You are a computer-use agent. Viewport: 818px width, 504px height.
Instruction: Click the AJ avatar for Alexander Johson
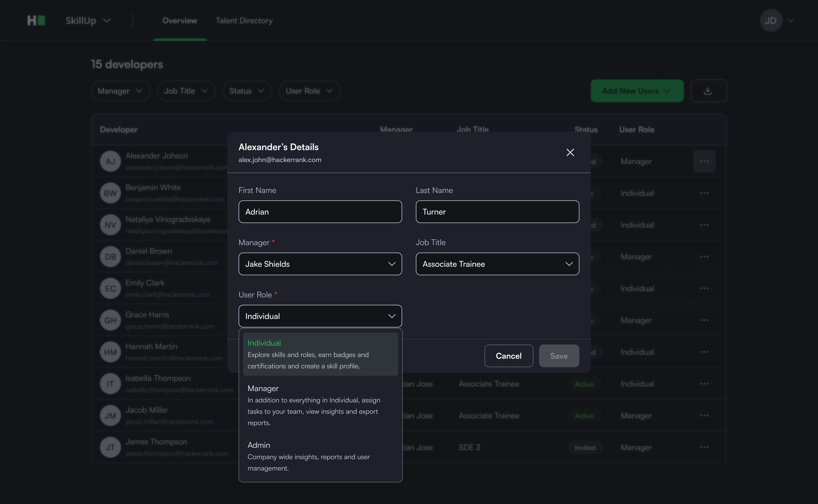click(110, 161)
